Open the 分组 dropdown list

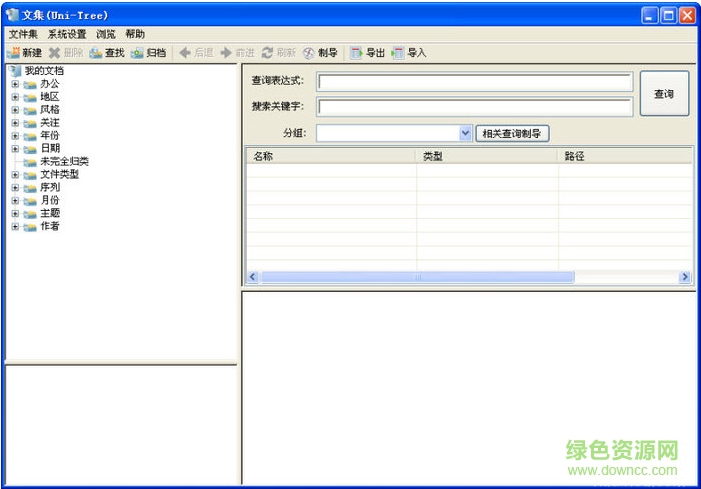point(465,133)
